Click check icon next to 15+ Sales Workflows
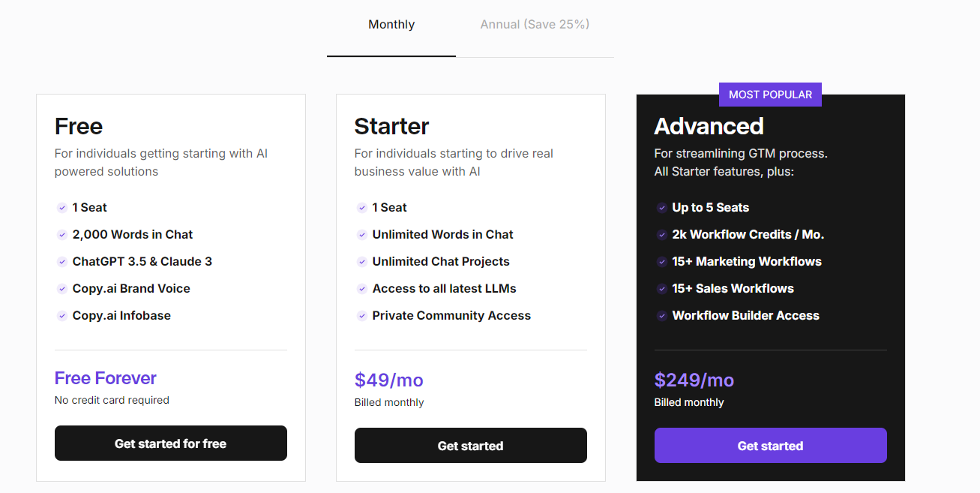980x493 pixels. point(662,289)
